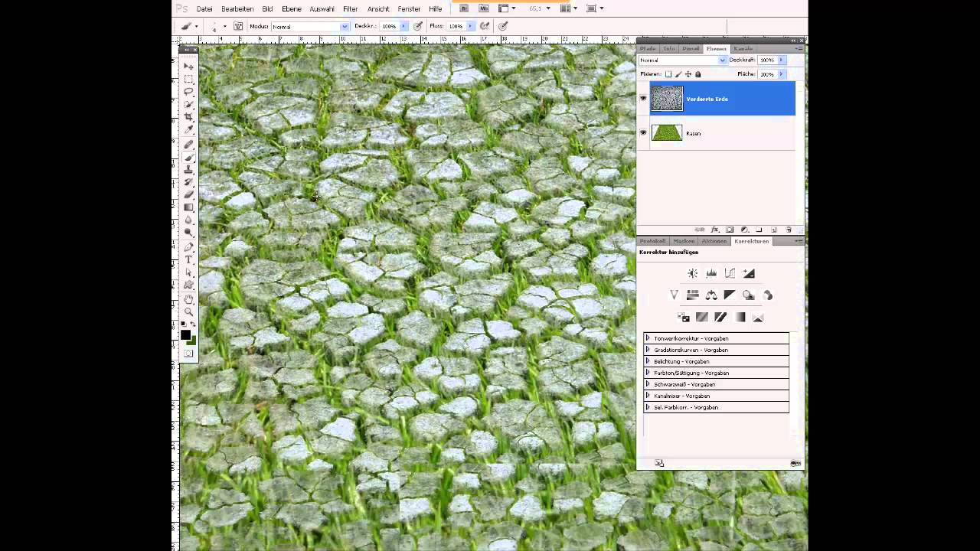Add a Color Balance adjustment

(711, 295)
